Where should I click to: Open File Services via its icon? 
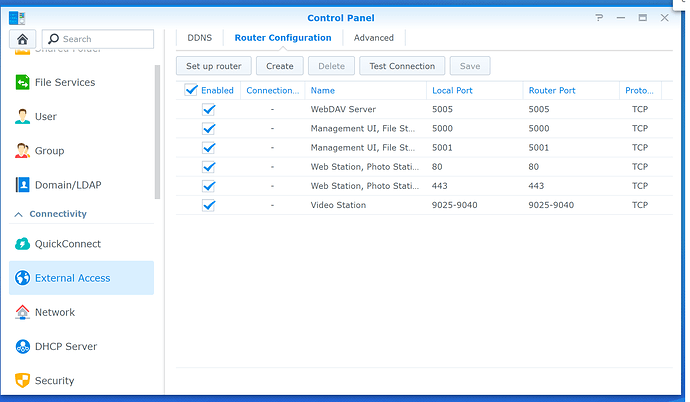(x=22, y=82)
